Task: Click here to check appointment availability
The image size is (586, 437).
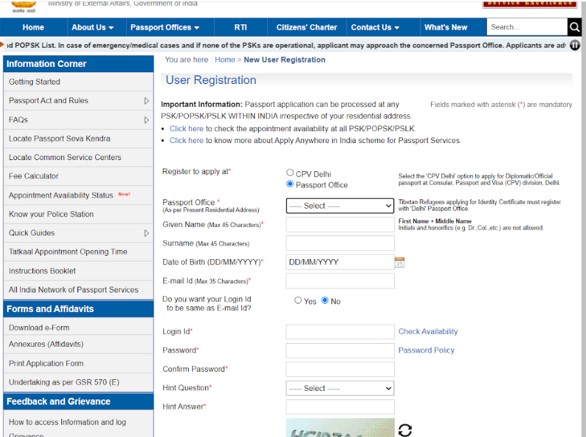Action: [186, 129]
